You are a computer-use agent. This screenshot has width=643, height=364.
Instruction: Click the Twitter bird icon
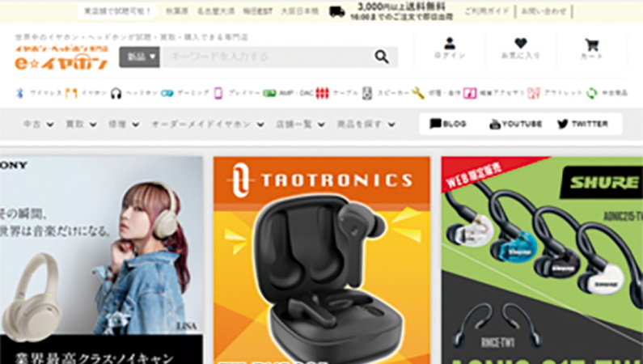[x=563, y=124]
